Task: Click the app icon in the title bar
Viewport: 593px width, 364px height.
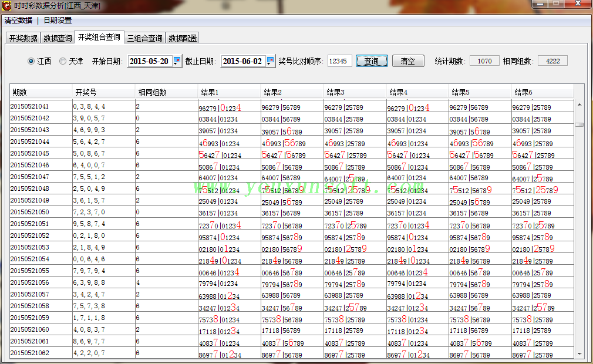Action: pyautogui.click(x=6, y=5)
